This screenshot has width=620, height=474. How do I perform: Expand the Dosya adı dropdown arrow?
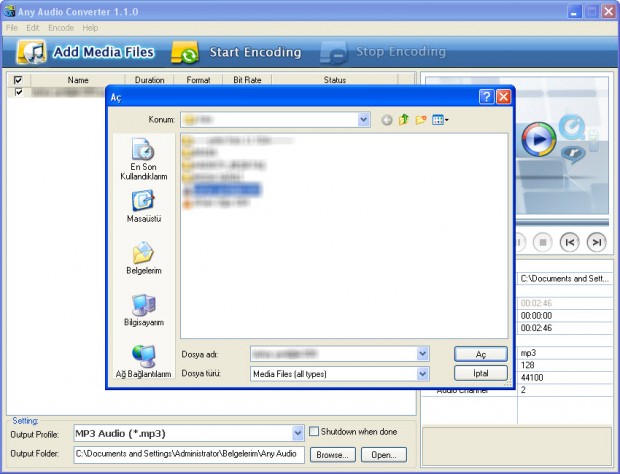[423, 354]
